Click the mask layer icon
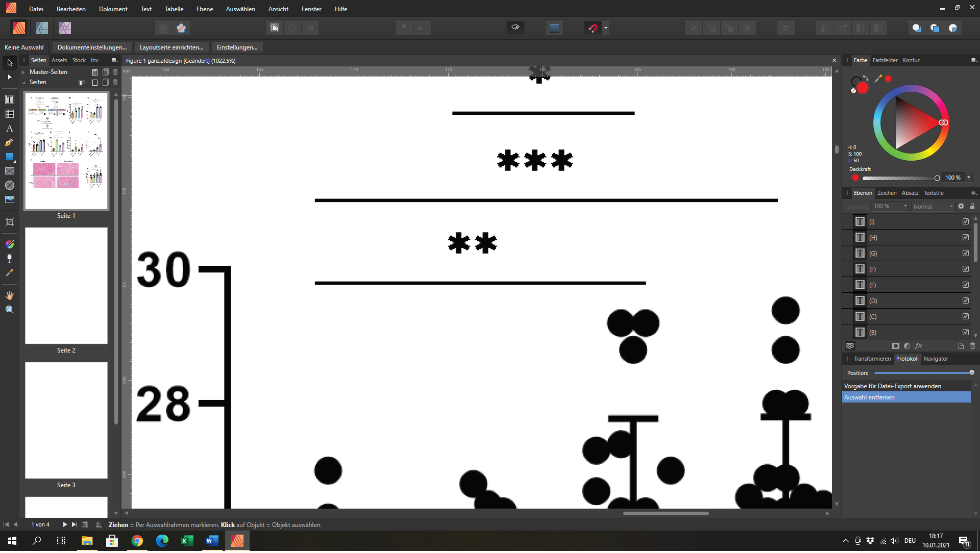The width and height of the screenshot is (980, 553). tap(895, 346)
